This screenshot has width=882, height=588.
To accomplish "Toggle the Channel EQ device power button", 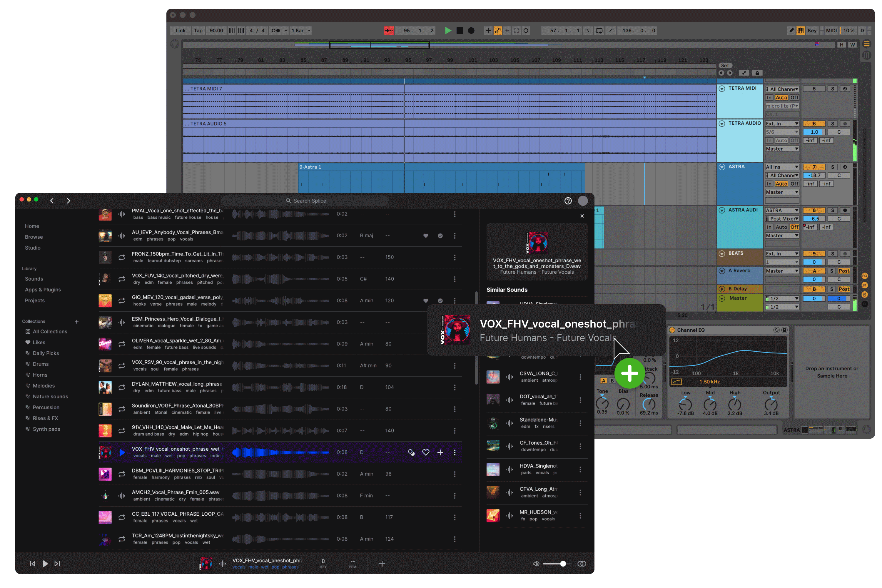I will pos(672,330).
